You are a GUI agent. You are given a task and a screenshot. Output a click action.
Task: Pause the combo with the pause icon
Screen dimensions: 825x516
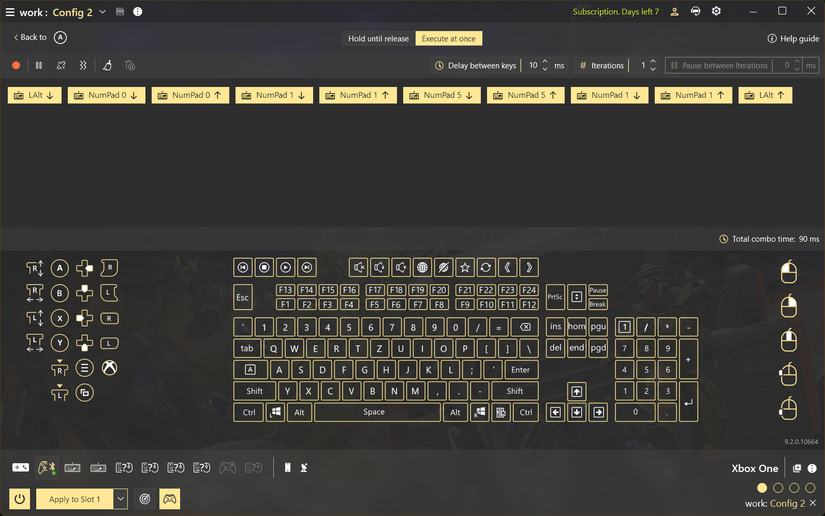coord(38,65)
